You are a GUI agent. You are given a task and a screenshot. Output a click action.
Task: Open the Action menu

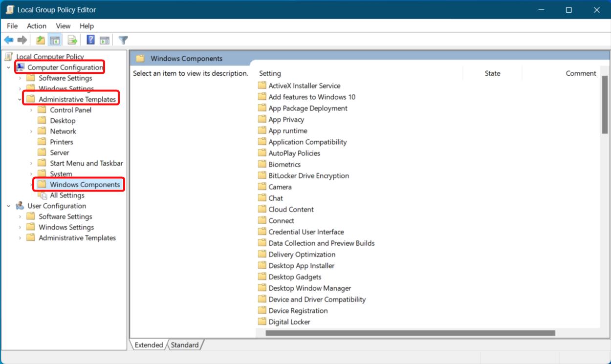point(37,26)
